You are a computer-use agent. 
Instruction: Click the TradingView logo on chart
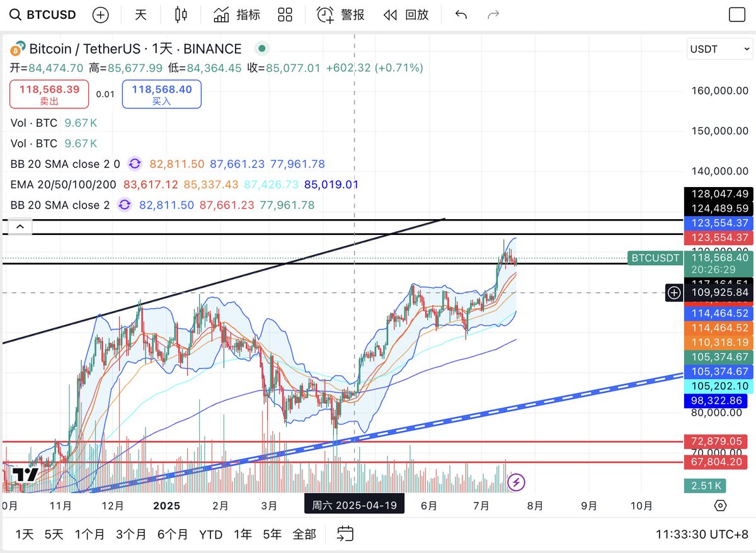coord(26,475)
